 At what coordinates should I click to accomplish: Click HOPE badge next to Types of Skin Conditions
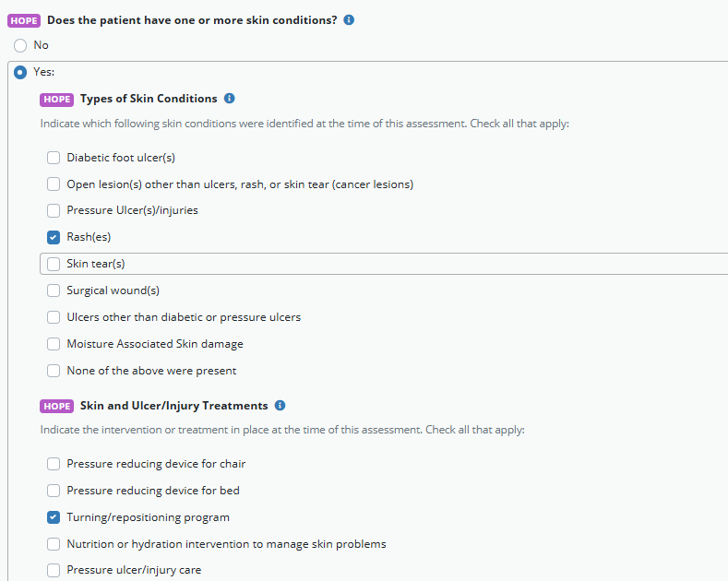[x=56, y=99]
